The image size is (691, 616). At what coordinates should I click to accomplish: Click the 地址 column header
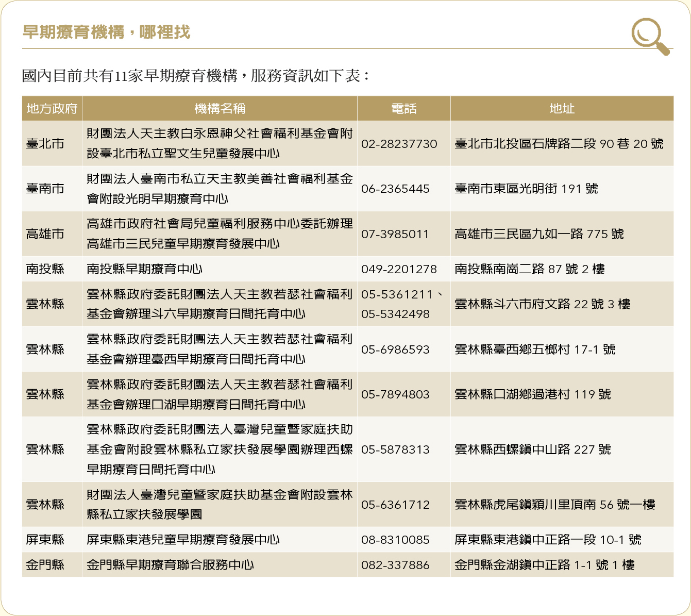(562, 109)
